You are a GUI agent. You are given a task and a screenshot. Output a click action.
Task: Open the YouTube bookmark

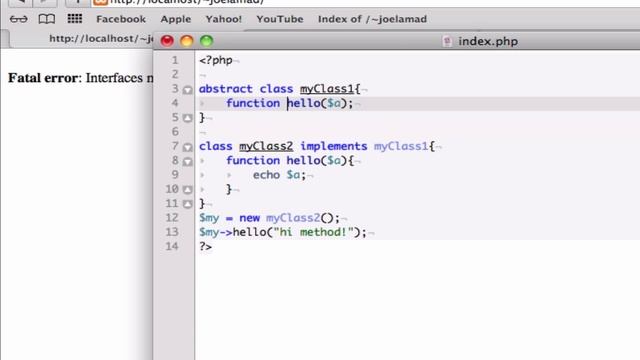(280, 19)
